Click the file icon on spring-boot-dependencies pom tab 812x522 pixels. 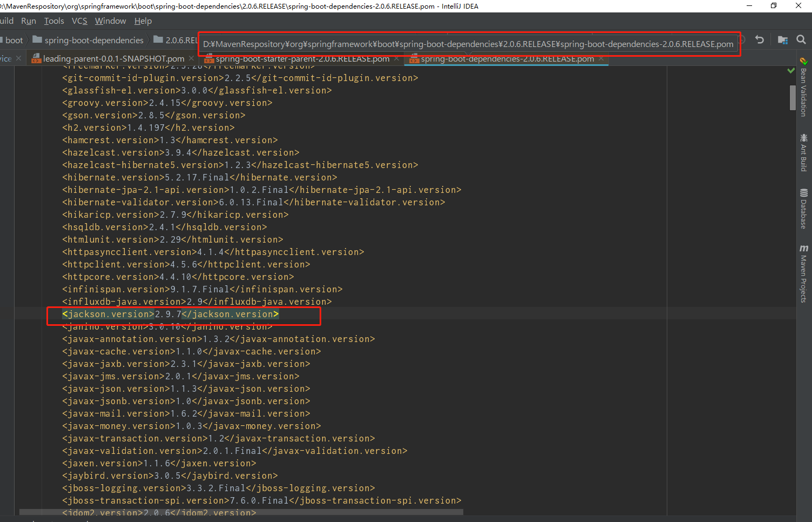pyautogui.click(x=414, y=58)
